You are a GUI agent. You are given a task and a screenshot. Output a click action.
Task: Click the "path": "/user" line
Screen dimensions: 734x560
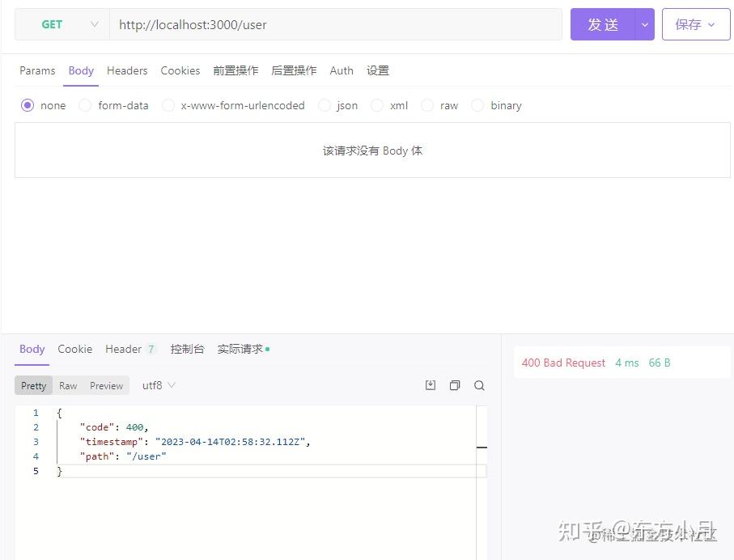(x=123, y=456)
